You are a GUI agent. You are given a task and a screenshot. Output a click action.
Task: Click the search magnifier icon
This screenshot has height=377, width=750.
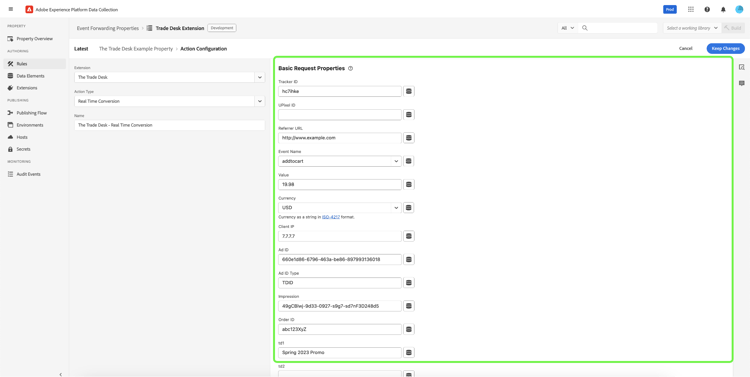[585, 28]
